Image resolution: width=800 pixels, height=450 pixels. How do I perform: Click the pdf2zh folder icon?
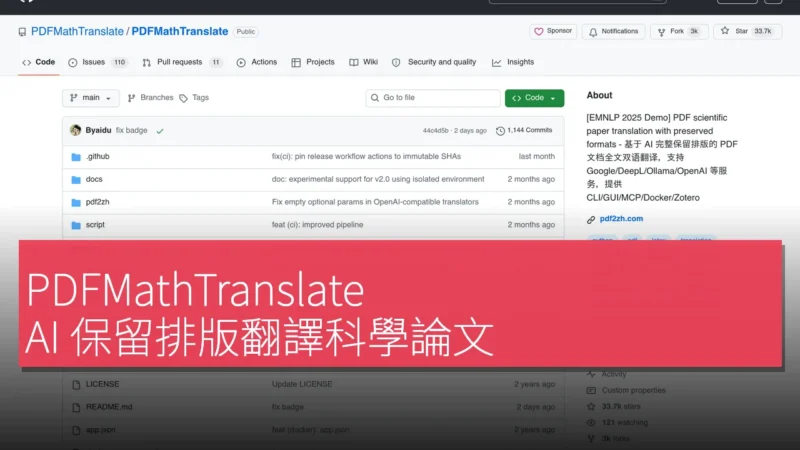76,203
